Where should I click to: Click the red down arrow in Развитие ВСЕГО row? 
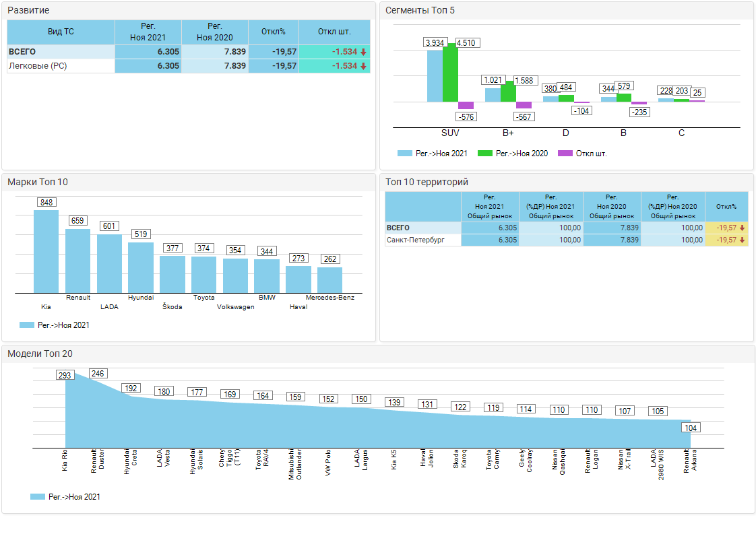click(363, 52)
